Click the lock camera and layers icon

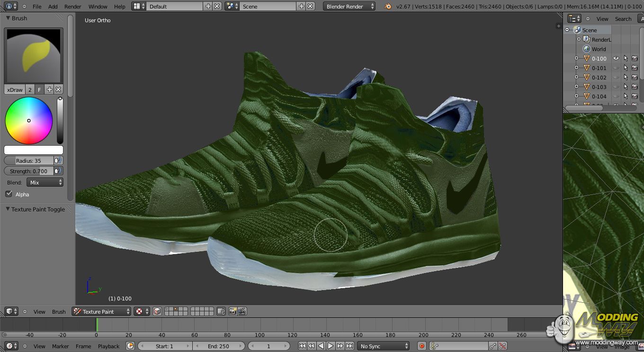tap(221, 311)
